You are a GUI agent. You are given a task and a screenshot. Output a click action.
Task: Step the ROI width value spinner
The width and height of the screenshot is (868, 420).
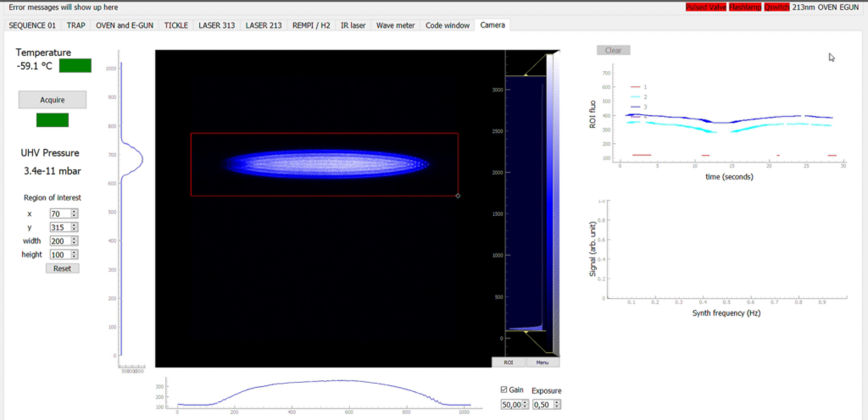(x=75, y=240)
